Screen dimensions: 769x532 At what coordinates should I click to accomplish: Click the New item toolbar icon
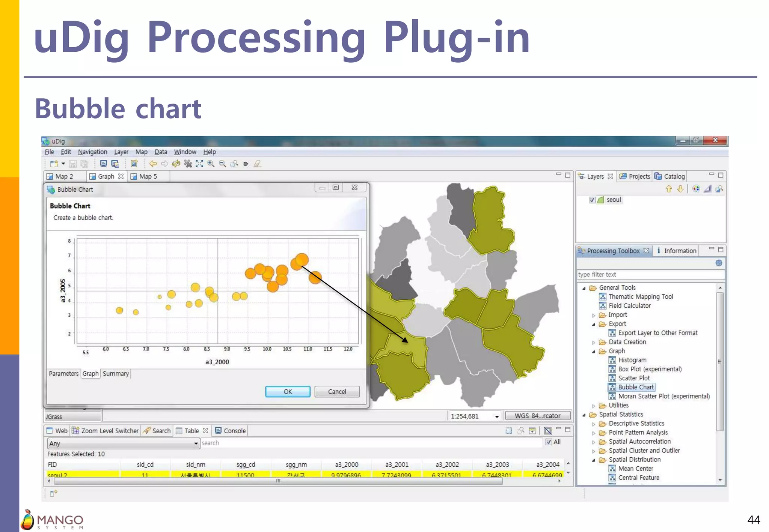pyautogui.click(x=54, y=164)
